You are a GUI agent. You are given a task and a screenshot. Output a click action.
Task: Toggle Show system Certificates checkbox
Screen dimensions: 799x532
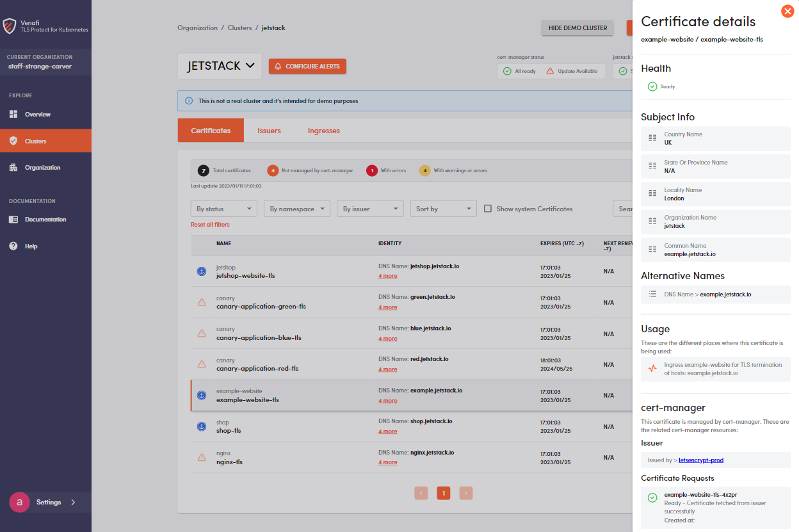(x=488, y=209)
